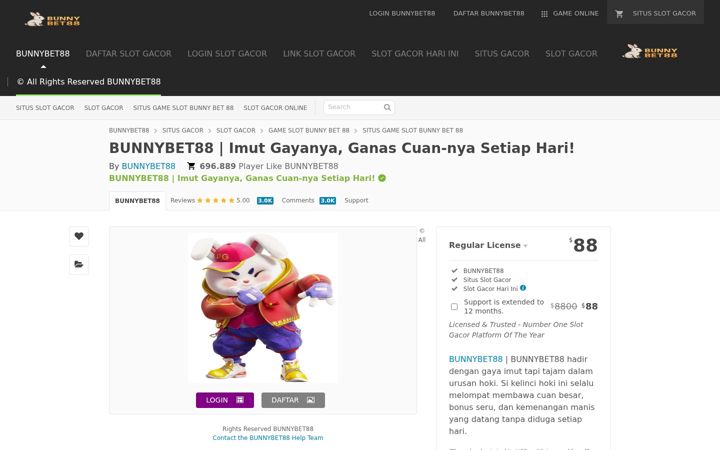Click GAME SLOT BUNNY BET 88 breadcrumb
Screen dimensions: 720x450
pos(309,130)
